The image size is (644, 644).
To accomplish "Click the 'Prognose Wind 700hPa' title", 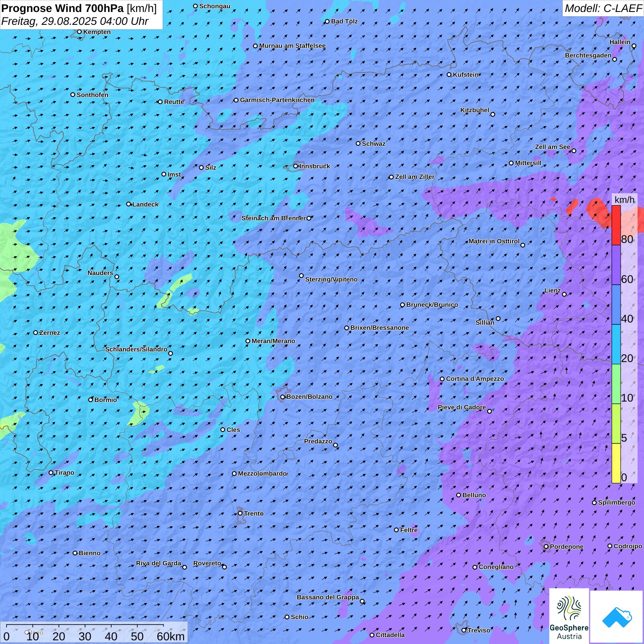I will pos(63,8).
